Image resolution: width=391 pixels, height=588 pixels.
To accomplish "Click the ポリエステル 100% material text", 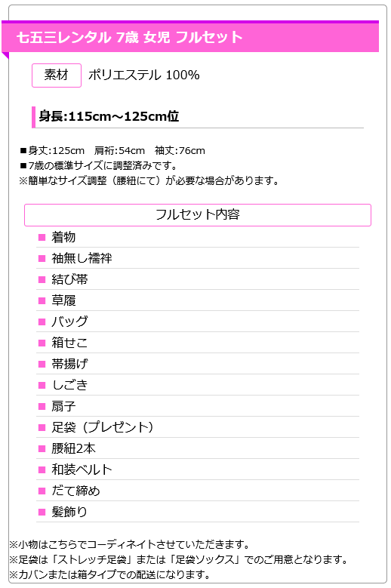I will pyautogui.click(x=144, y=75).
